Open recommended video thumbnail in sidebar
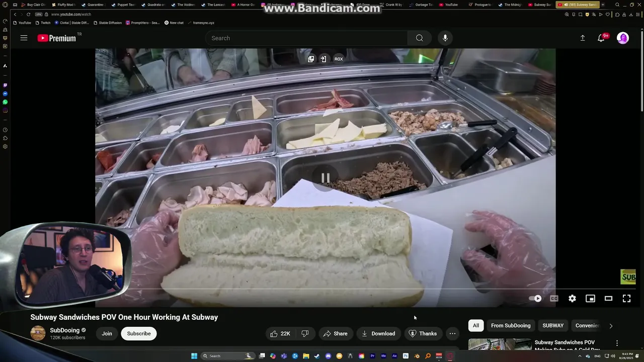 500,344
